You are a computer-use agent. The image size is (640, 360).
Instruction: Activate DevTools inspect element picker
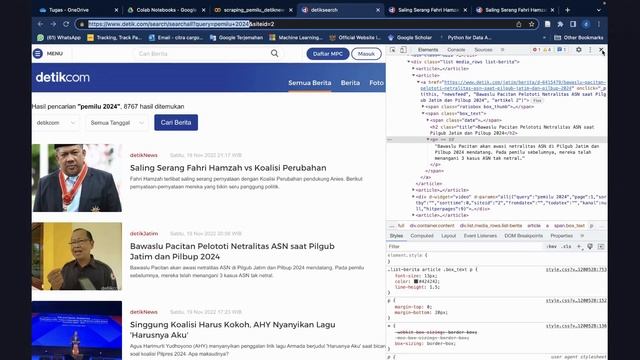point(392,50)
